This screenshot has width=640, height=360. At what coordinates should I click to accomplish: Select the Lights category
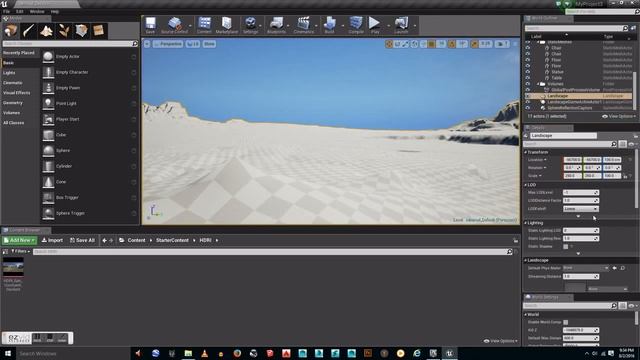click(9, 73)
